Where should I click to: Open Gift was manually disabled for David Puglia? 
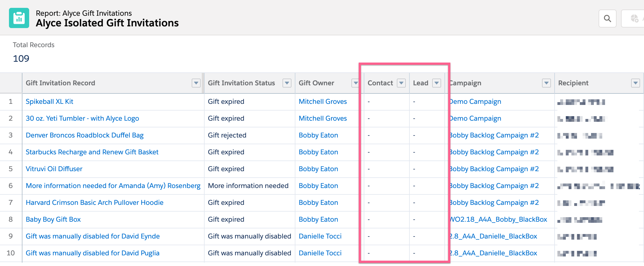(92, 253)
